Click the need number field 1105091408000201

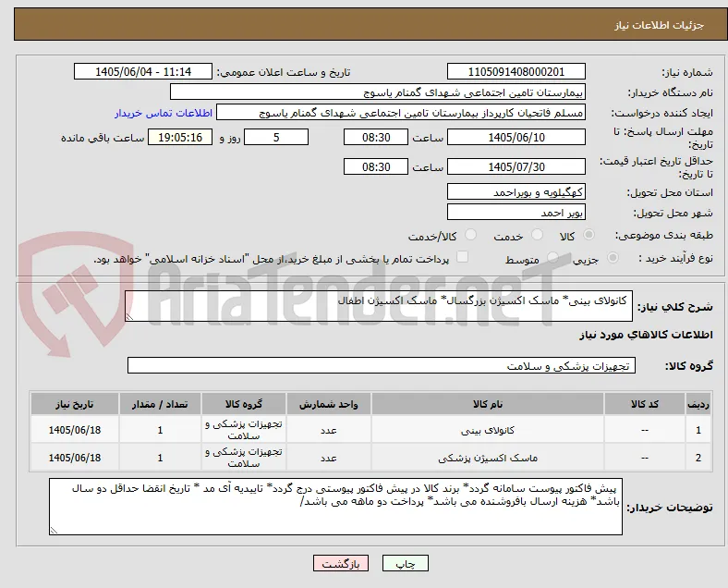click(x=516, y=71)
